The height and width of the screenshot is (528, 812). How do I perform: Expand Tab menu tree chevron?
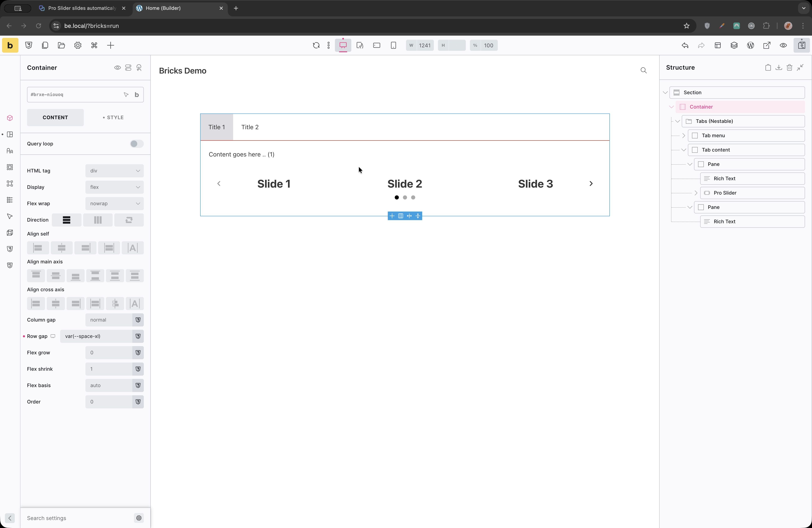(684, 135)
